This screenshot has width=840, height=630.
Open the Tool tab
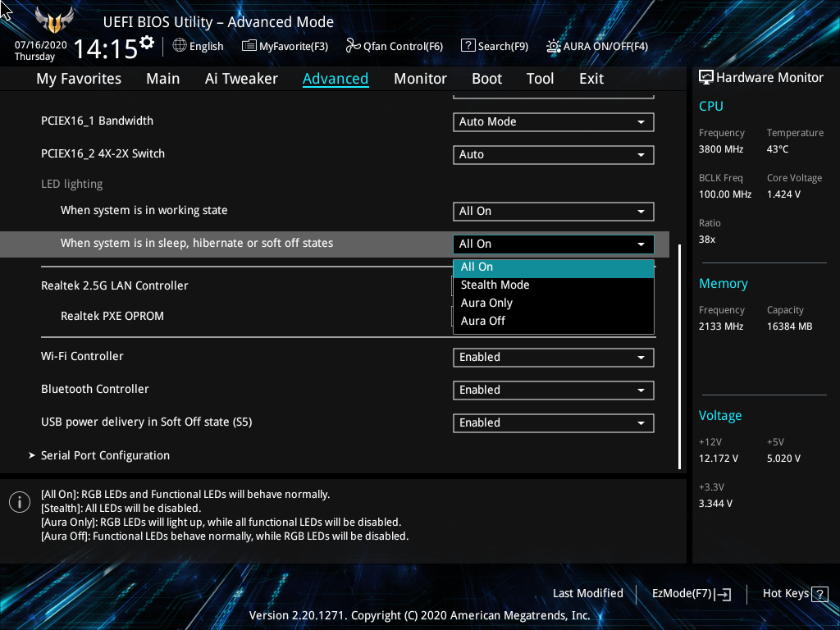540,79
